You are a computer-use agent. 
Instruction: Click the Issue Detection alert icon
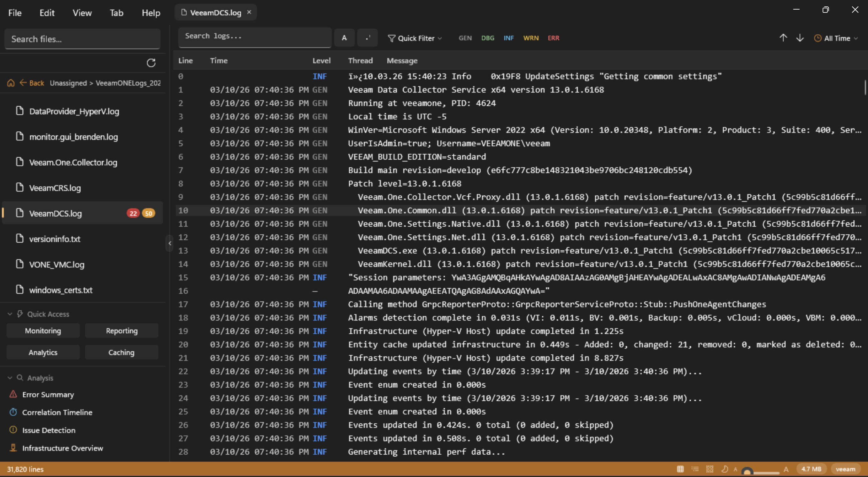click(13, 430)
